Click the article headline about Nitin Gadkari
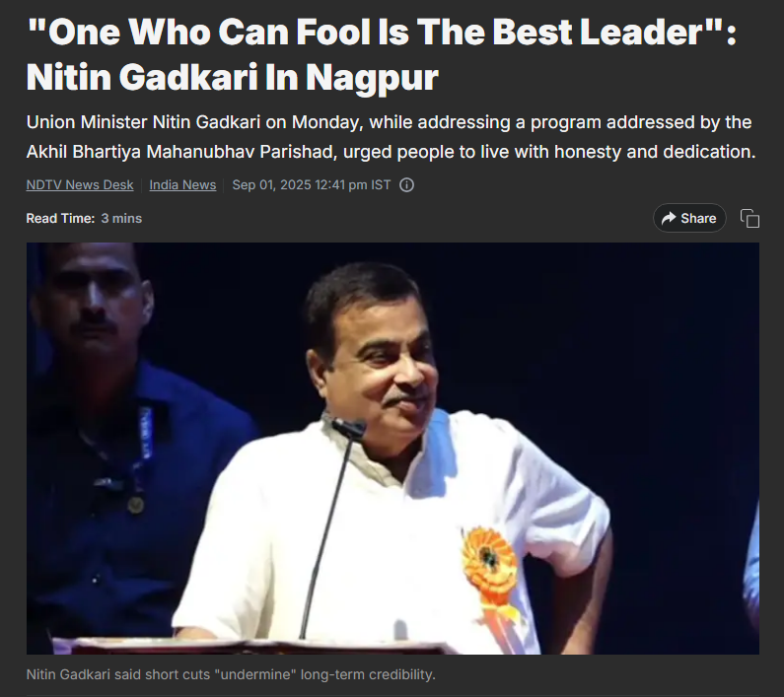Image resolution: width=784 pixels, height=697 pixels. coord(381,54)
